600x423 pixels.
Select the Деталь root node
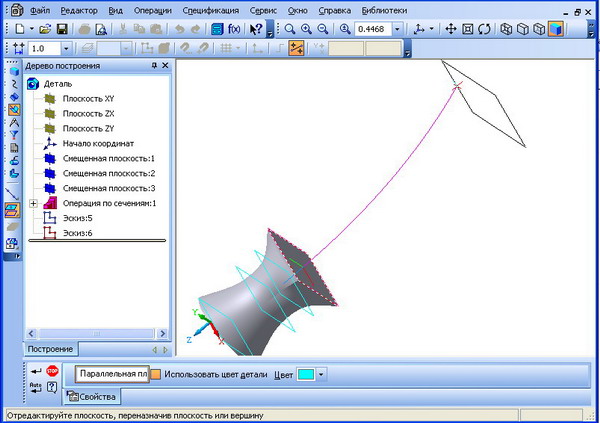tap(57, 84)
